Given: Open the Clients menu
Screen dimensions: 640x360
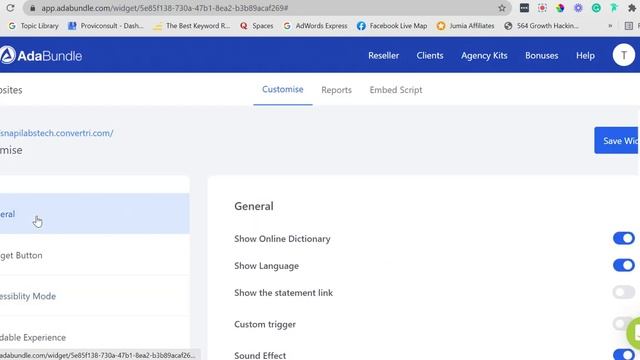Looking at the screenshot, I should click(430, 56).
